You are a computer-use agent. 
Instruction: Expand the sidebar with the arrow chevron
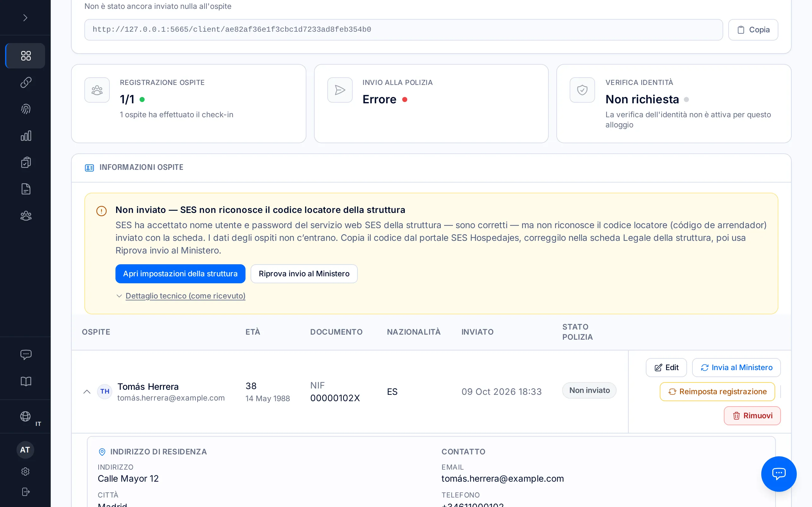click(x=25, y=18)
